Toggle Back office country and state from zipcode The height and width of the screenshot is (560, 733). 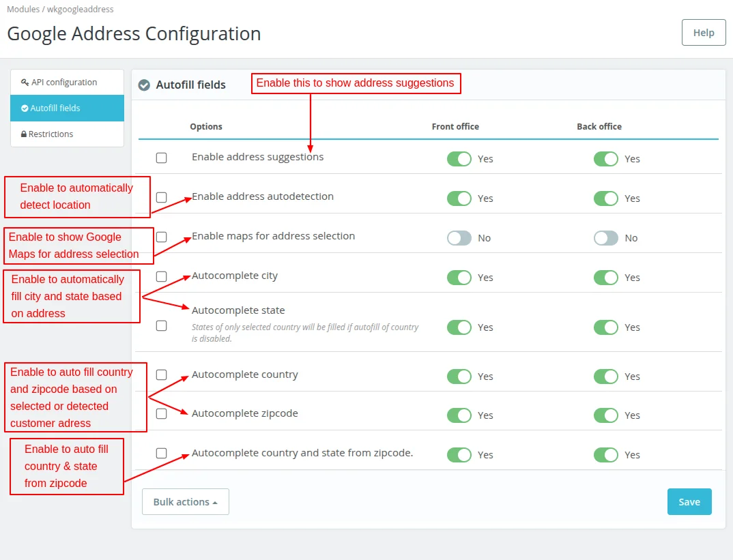click(x=606, y=455)
